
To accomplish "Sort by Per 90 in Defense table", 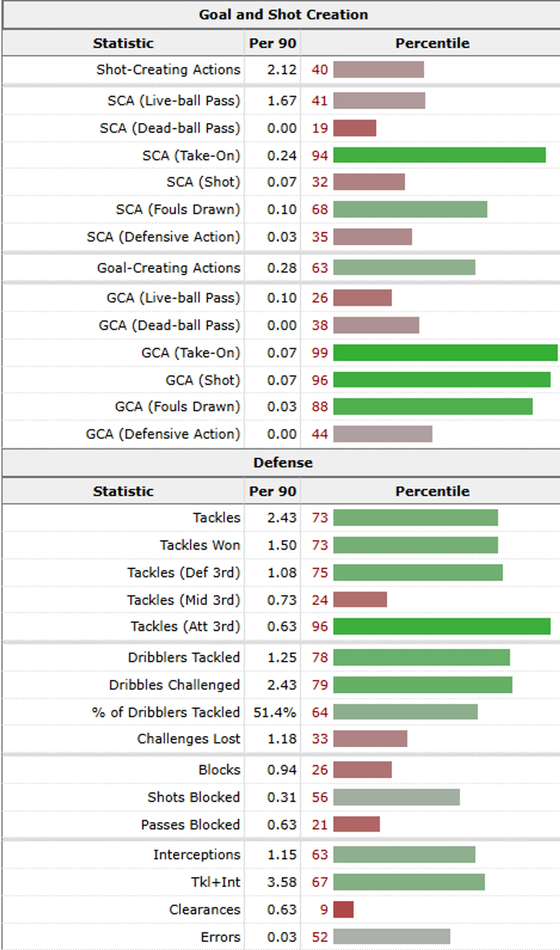I will click(x=272, y=491).
